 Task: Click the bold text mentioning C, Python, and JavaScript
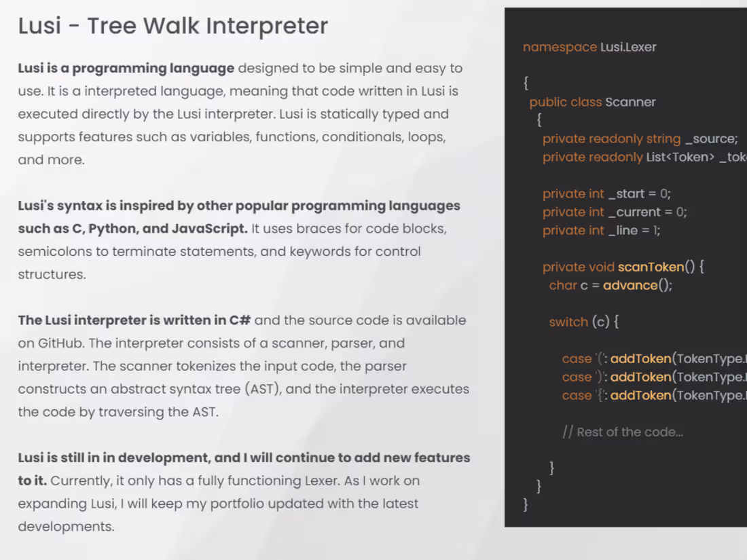click(239, 217)
